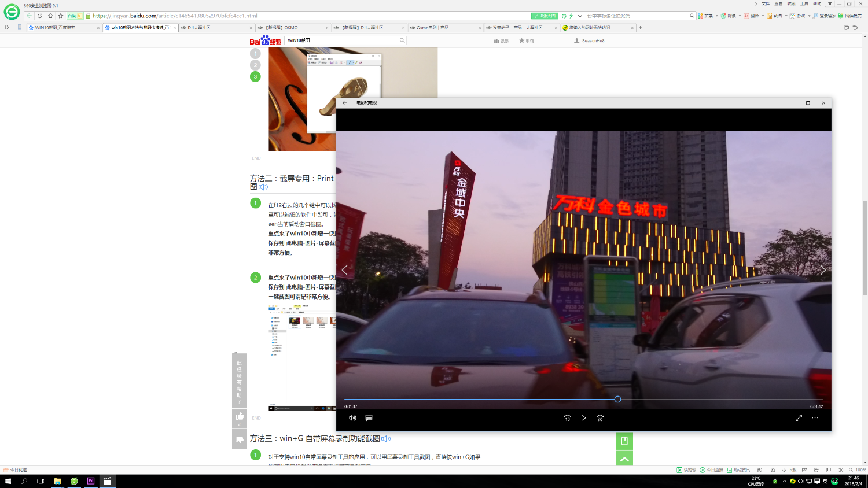Click back arrow in Movies & TV title bar
This screenshot has width=868, height=488.
(344, 103)
